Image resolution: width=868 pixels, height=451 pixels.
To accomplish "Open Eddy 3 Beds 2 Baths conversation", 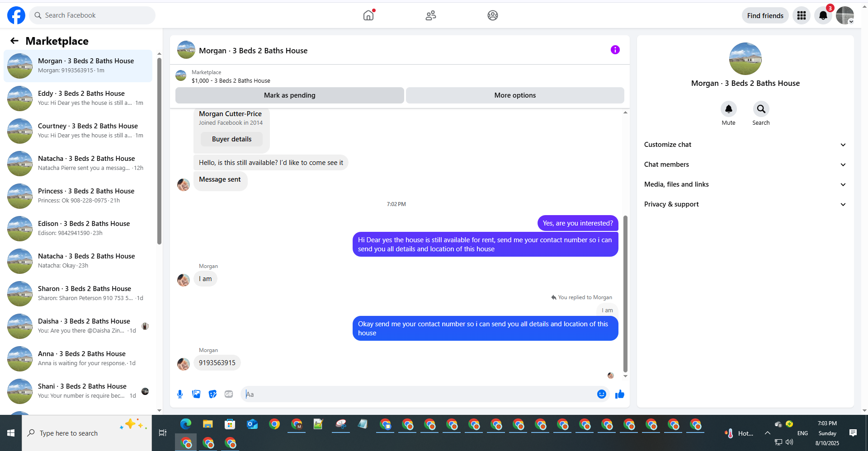I will coord(78,98).
